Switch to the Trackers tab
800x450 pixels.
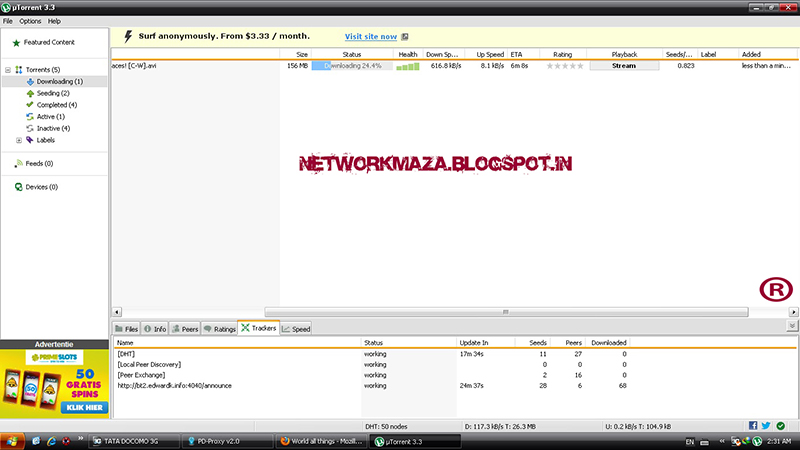(258, 328)
